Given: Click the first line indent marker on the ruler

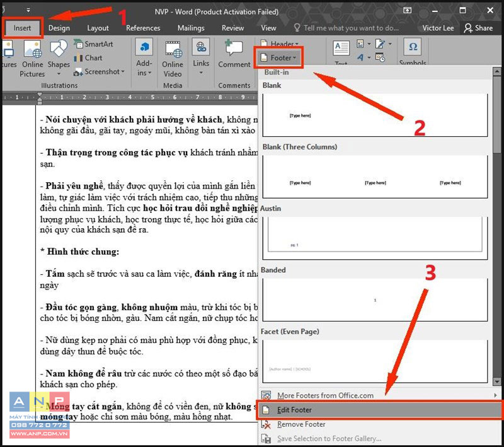Looking at the screenshot, I should coord(40,95).
